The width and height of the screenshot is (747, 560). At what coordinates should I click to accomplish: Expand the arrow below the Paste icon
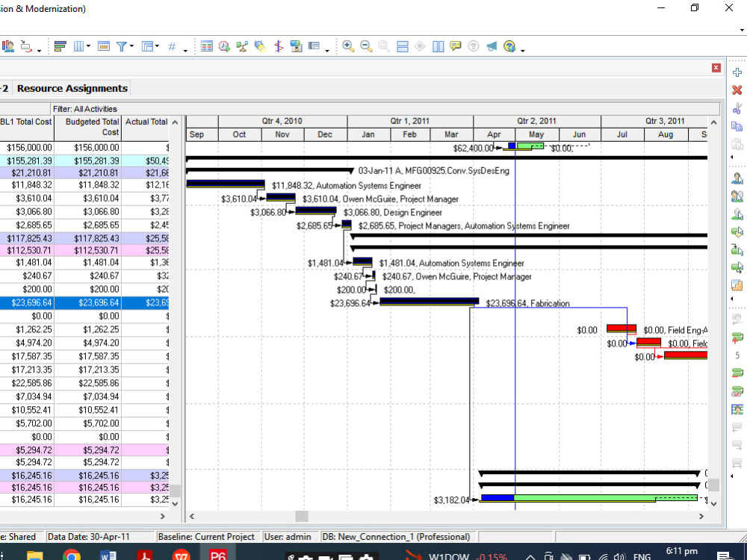(732, 157)
